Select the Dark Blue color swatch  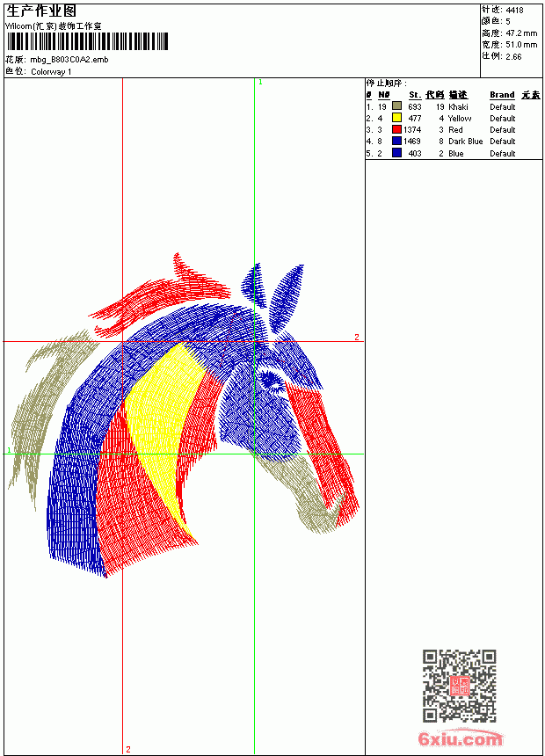click(x=396, y=141)
